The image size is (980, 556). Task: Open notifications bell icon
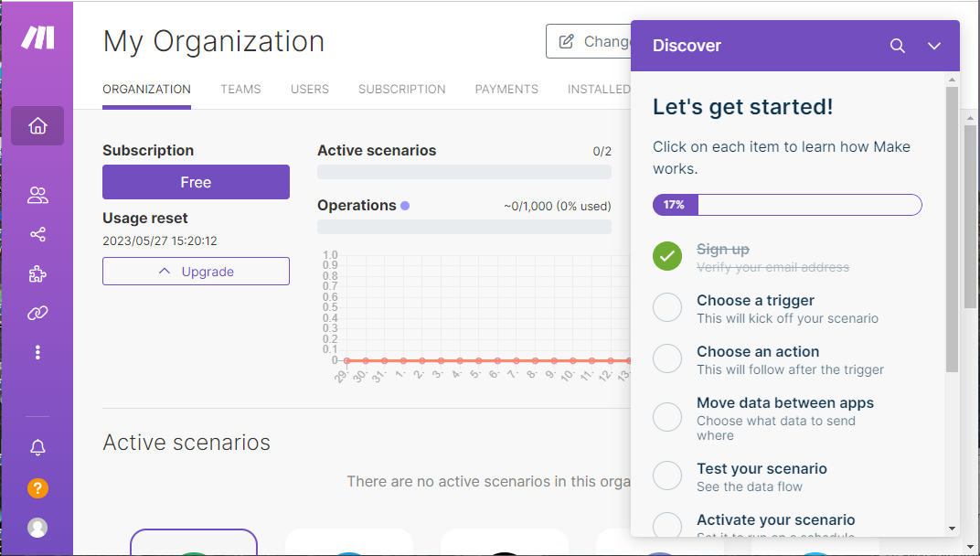pos(37,447)
